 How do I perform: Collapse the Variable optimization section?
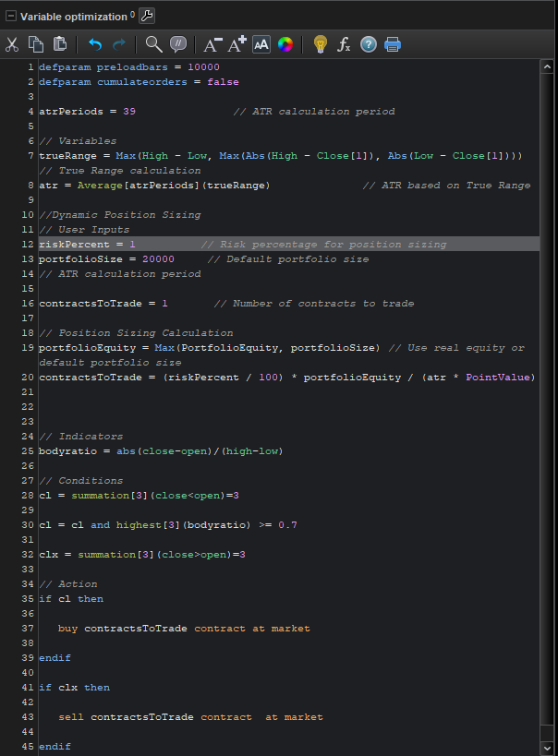(10, 16)
